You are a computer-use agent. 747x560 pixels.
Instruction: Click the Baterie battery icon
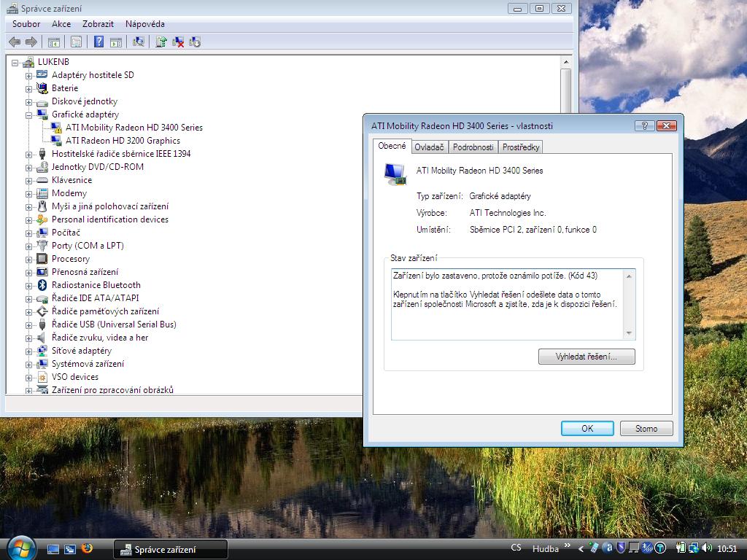(x=42, y=88)
